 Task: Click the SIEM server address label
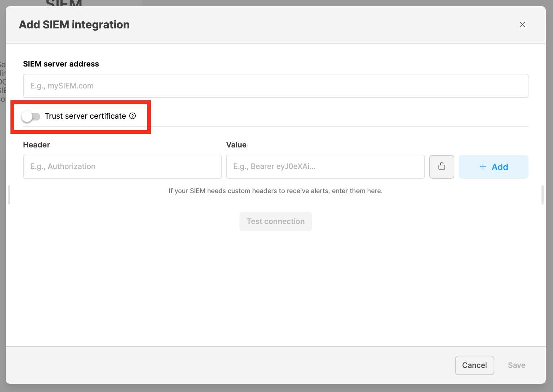click(61, 64)
